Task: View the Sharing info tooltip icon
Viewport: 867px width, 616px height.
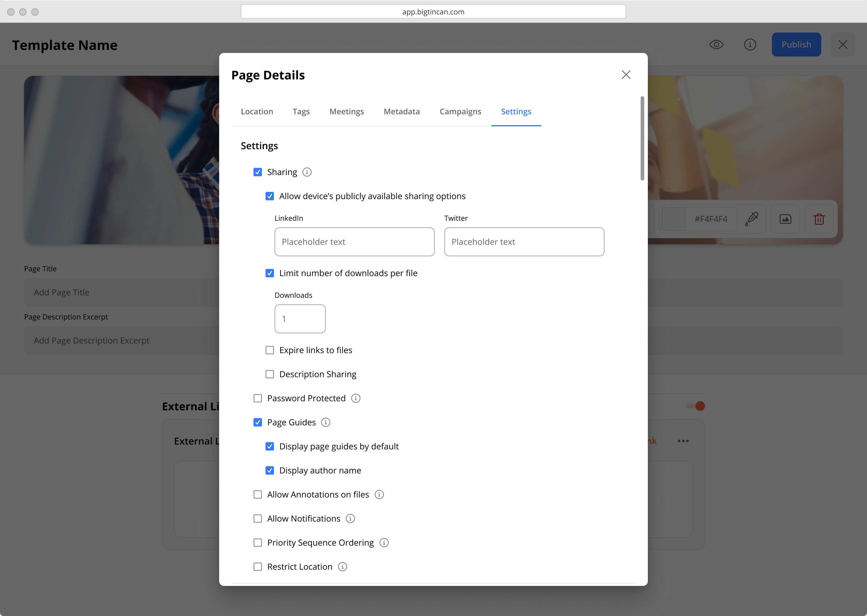Action: pyautogui.click(x=307, y=172)
